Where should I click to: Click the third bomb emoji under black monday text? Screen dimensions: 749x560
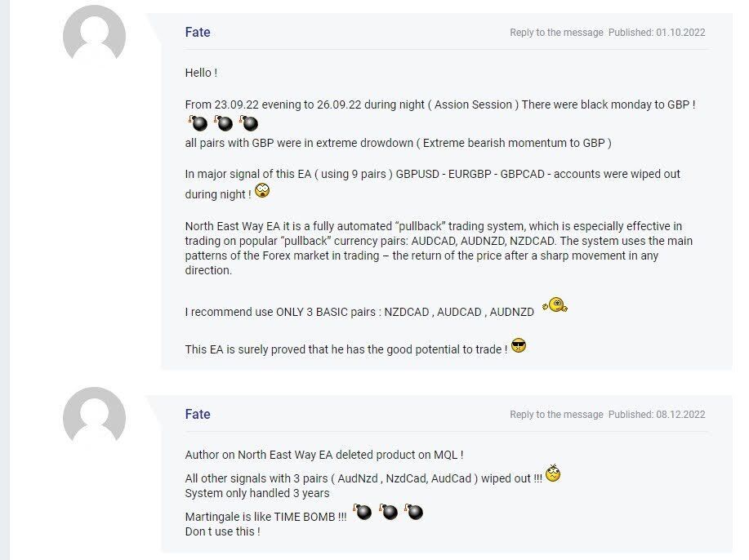pos(248,123)
